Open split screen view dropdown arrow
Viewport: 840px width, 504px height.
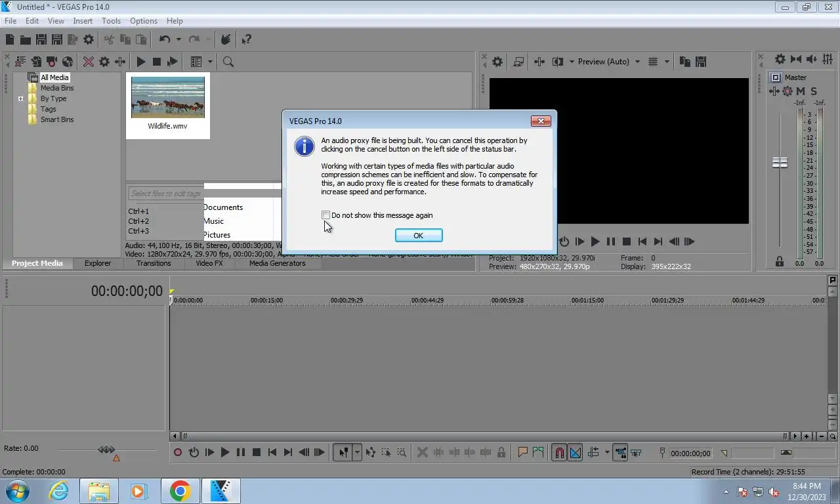pyautogui.click(x=572, y=62)
